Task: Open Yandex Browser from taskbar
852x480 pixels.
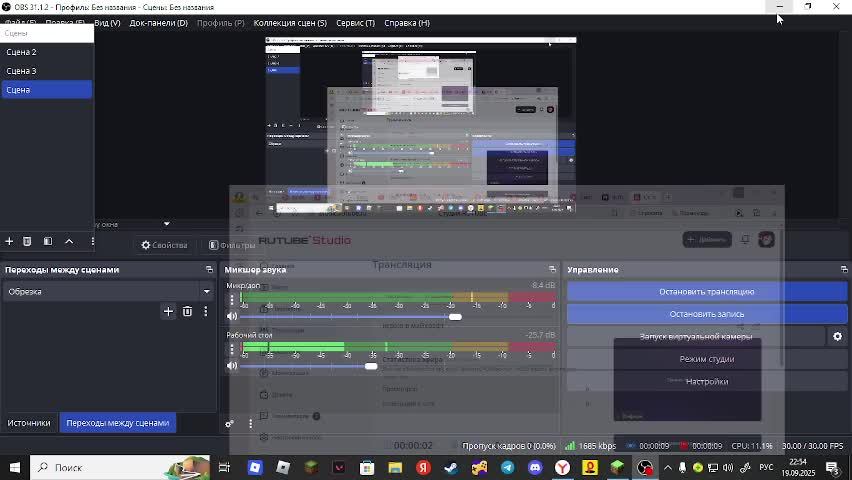Action: click(x=562, y=467)
